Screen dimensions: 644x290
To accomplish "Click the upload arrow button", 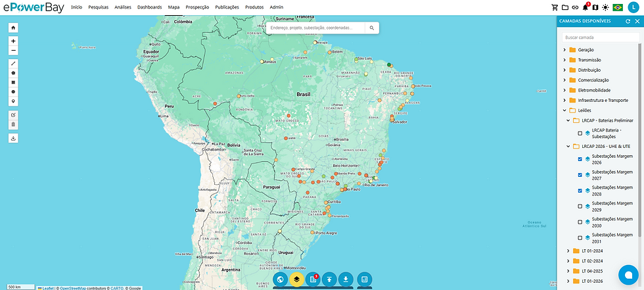I will 329,279.
